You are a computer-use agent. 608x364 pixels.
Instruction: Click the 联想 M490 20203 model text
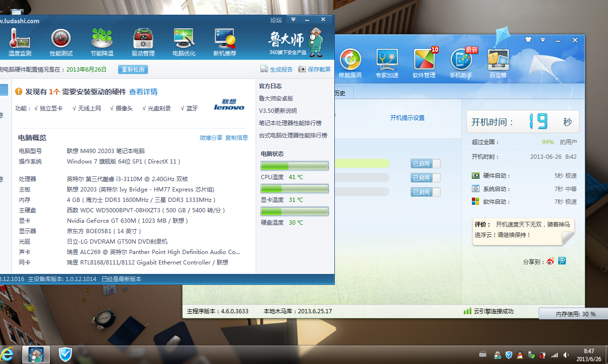point(106,151)
